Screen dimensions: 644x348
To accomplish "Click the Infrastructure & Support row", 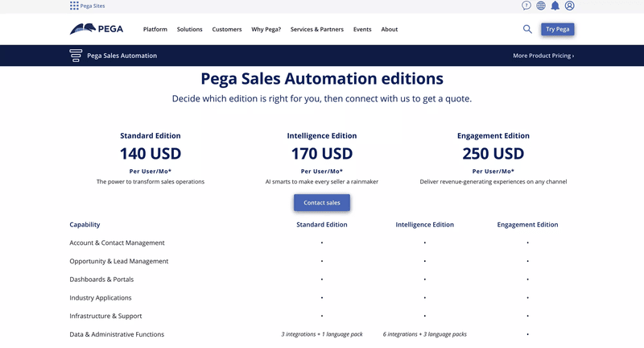I will point(322,316).
